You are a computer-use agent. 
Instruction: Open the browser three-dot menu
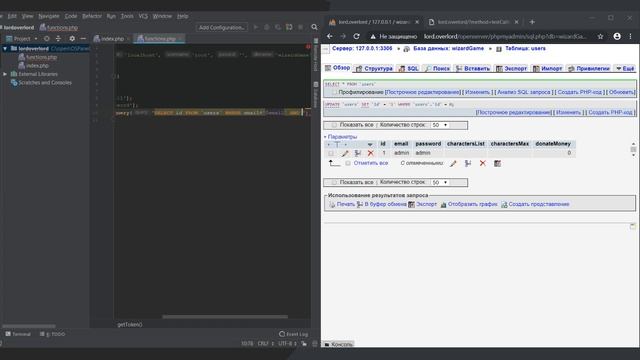click(631, 36)
